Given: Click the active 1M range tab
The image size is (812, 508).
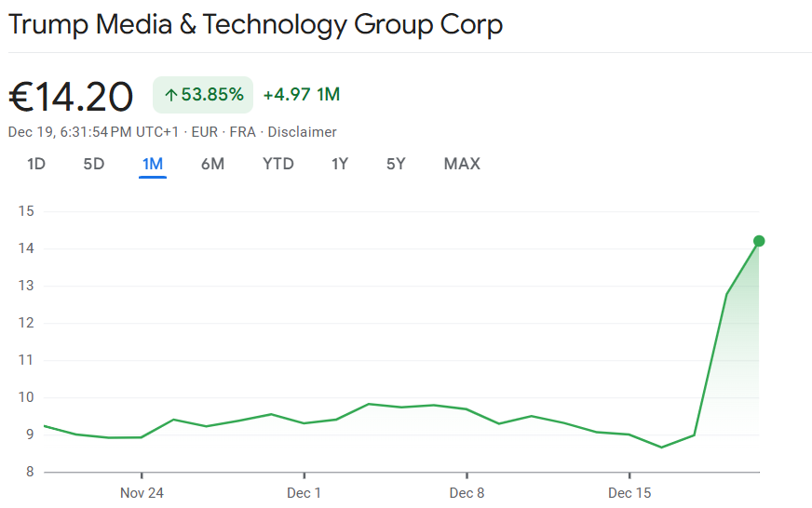Looking at the screenshot, I should pyautogui.click(x=153, y=164).
